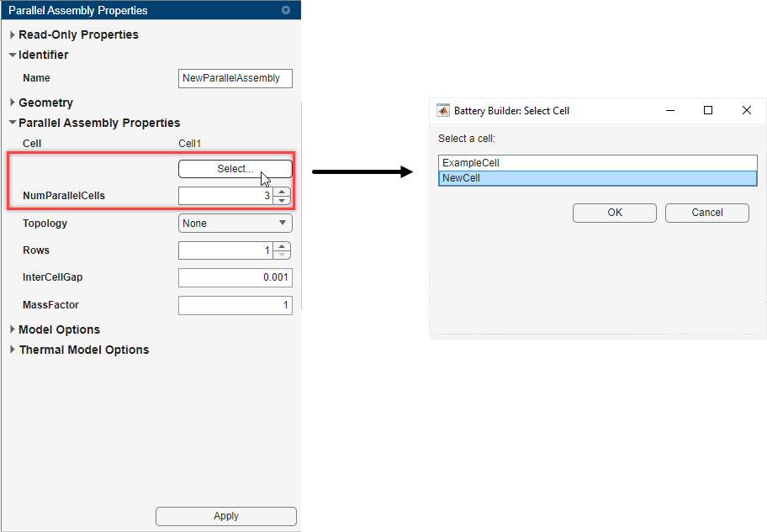
Task: Click the MATLAB icon in dialog title bar
Action: pyautogui.click(x=443, y=110)
